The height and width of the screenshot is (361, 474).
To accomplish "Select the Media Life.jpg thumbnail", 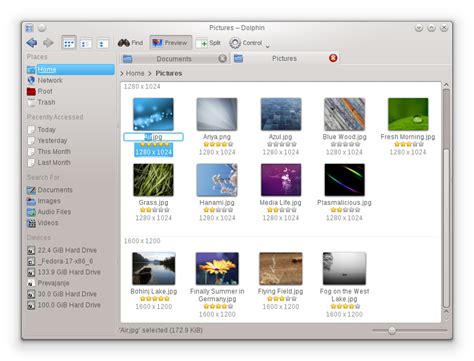I will click(x=281, y=180).
